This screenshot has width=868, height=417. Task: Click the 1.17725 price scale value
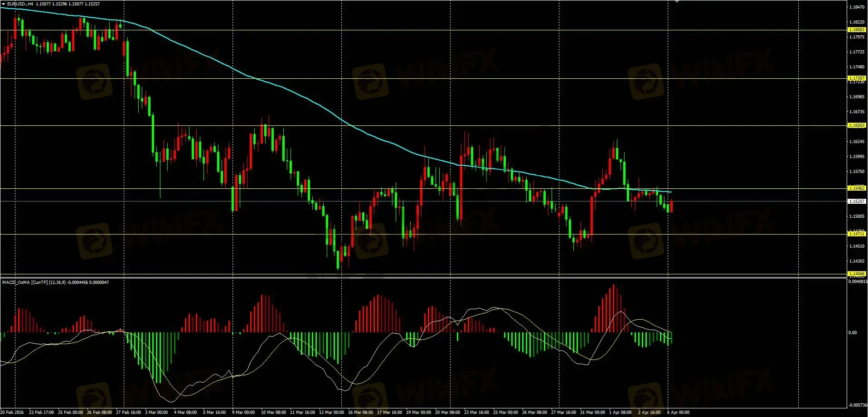(x=857, y=52)
